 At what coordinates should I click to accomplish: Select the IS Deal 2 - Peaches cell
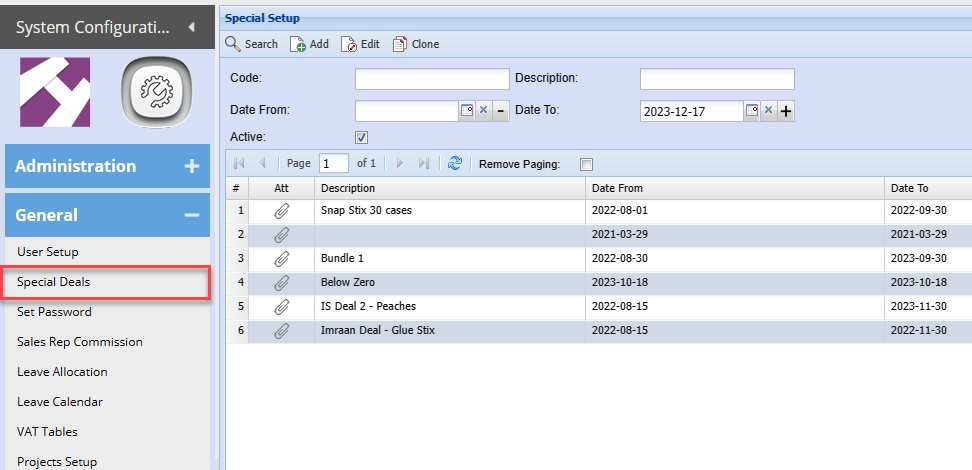(x=450, y=308)
